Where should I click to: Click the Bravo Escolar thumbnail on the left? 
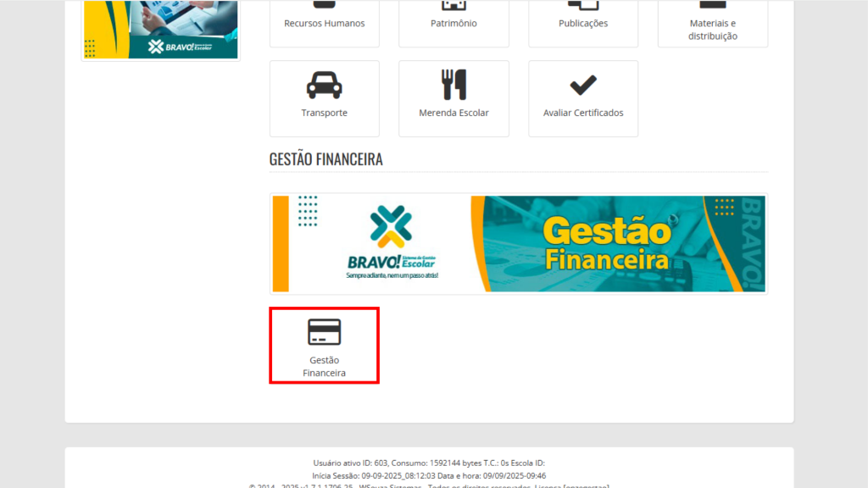coord(160,29)
